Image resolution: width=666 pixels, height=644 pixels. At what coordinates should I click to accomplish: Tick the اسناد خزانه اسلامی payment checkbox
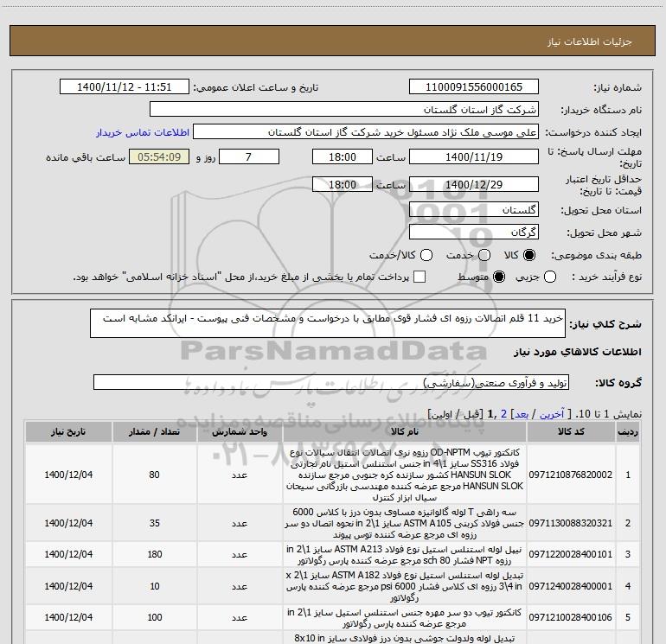pos(419,277)
